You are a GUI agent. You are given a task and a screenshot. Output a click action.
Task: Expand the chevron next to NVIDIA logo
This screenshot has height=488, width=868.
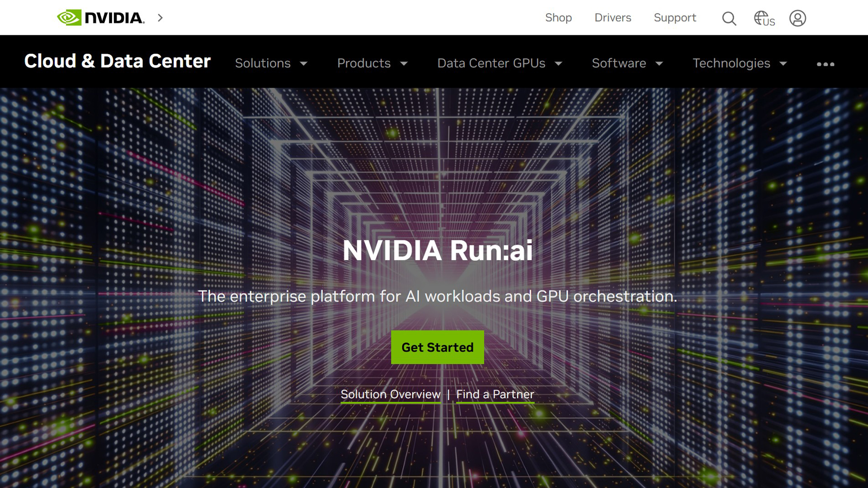click(160, 18)
